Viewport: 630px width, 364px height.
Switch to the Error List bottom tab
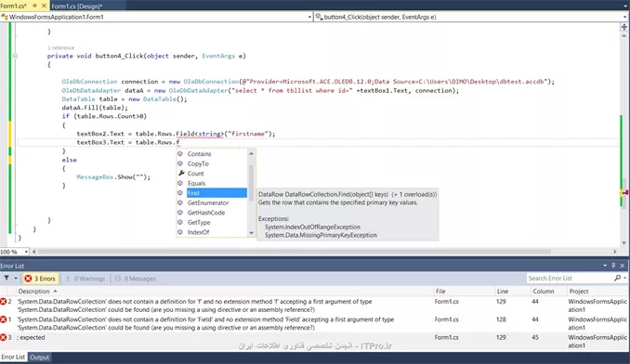(13, 357)
